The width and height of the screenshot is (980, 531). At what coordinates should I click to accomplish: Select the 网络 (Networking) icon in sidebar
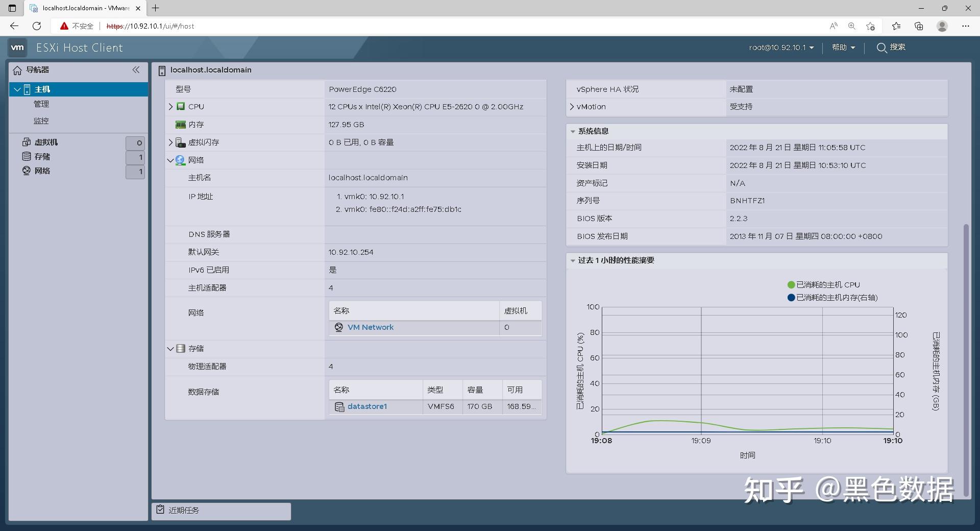(x=28, y=171)
